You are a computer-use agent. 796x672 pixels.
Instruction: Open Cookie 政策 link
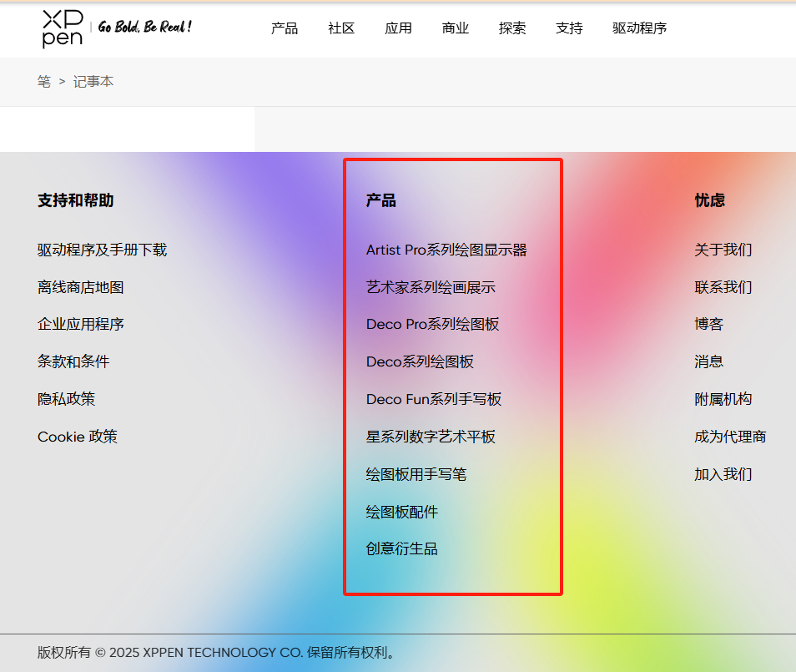77,437
